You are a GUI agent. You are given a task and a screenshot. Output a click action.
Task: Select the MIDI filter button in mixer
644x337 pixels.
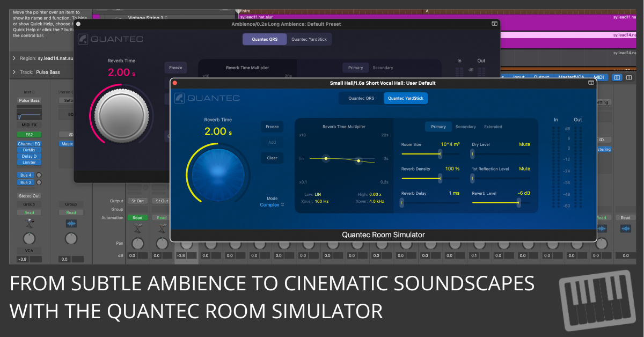(x=599, y=78)
